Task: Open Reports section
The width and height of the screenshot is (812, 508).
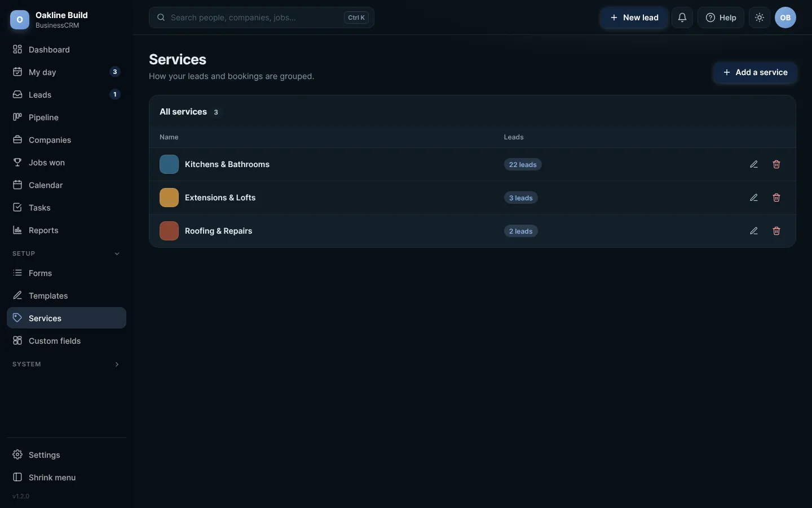Action: (67, 230)
